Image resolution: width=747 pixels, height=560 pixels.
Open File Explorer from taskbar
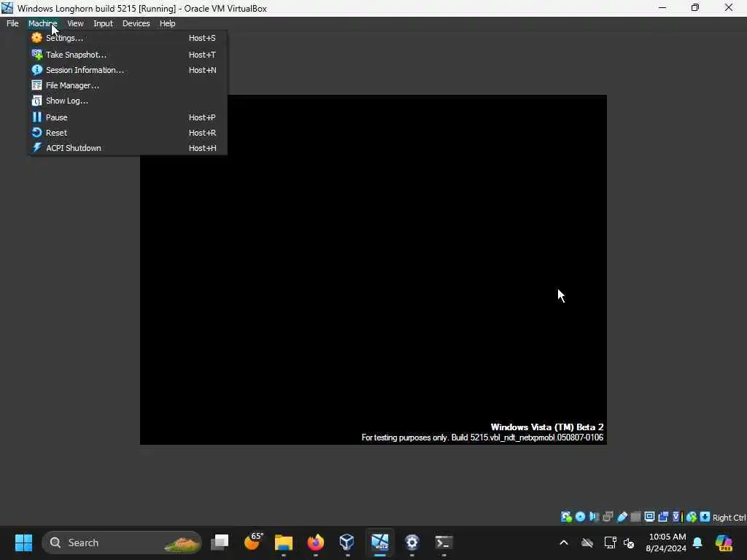point(284,542)
